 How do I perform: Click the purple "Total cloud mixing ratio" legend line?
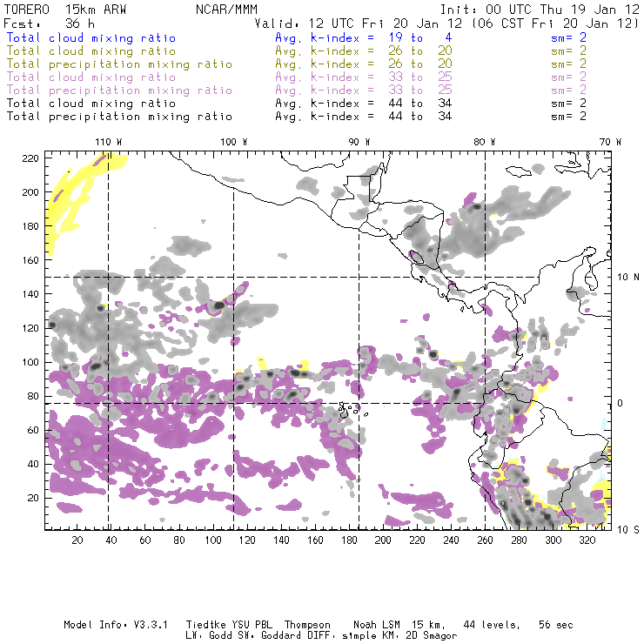[91, 77]
